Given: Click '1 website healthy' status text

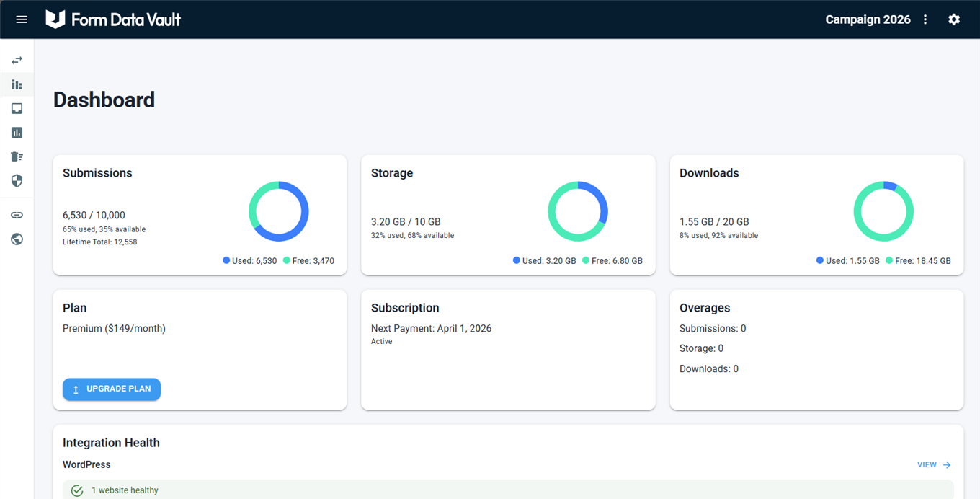Looking at the screenshot, I should (x=125, y=490).
